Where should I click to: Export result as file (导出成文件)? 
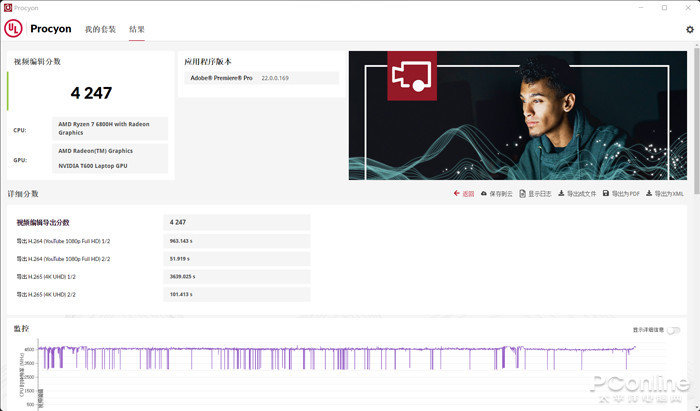click(x=577, y=194)
